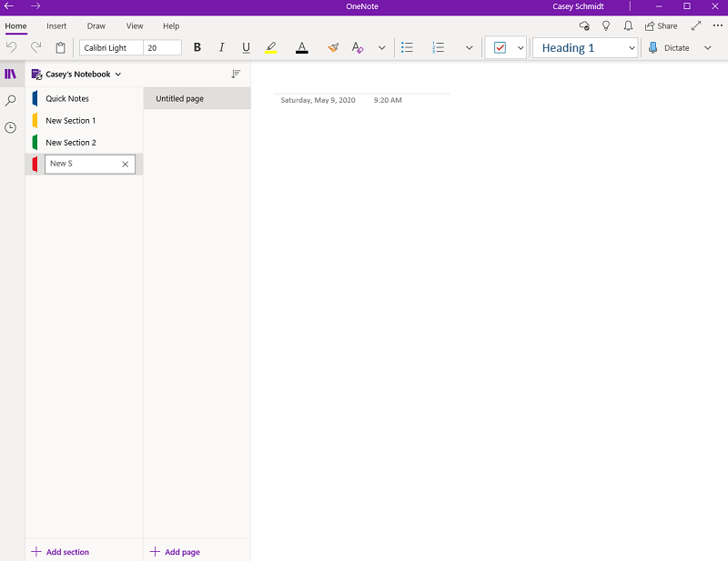Click the Add section button

(x=60, y=552)
